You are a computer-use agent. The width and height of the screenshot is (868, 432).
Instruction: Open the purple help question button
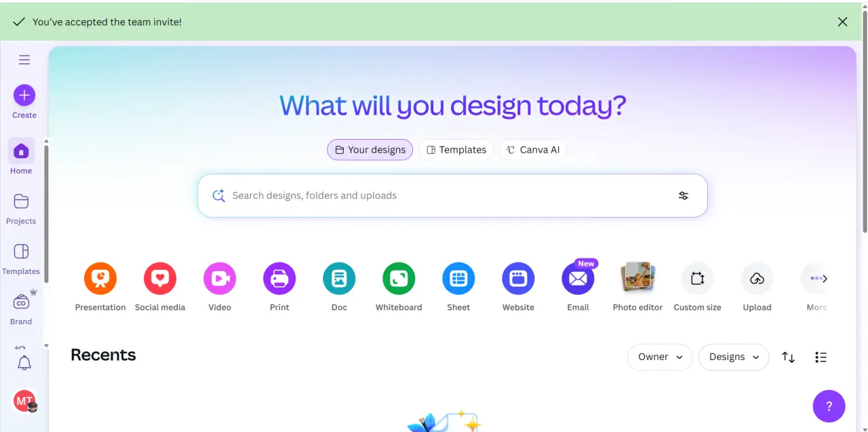(829, 406)
